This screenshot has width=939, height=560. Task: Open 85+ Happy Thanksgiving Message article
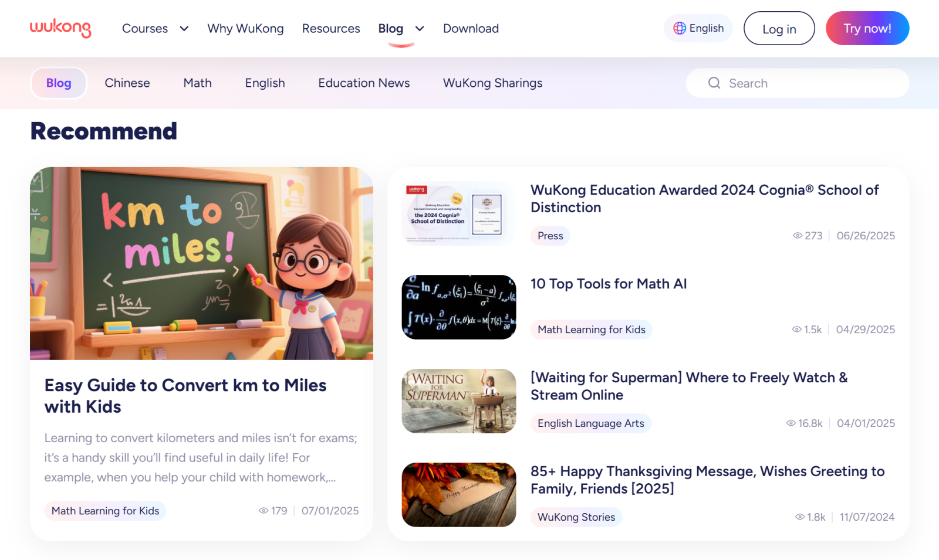tap(707, 480)
